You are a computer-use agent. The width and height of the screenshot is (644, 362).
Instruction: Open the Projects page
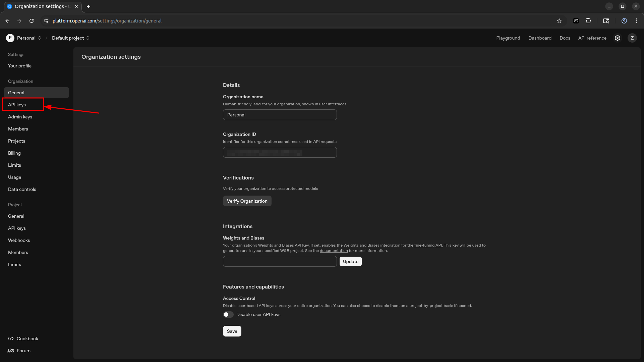tap(37, 141)
